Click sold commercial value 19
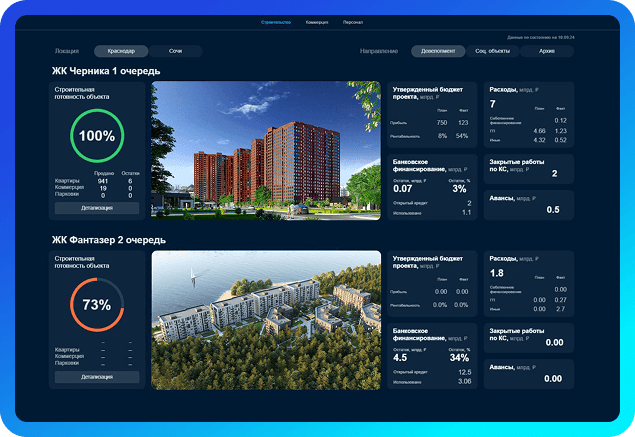 tap(103, 188)
